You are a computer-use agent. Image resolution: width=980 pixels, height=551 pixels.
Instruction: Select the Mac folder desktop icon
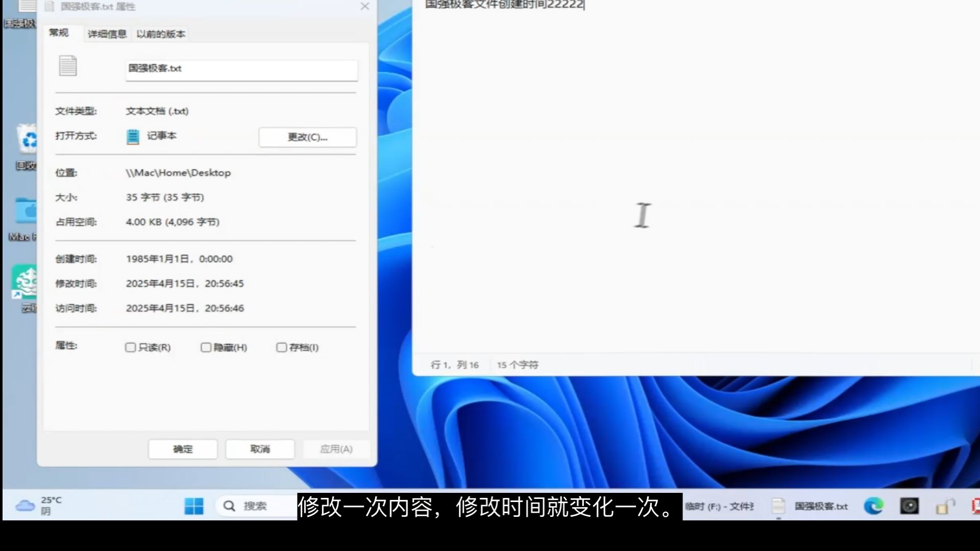tap(23, 219)
